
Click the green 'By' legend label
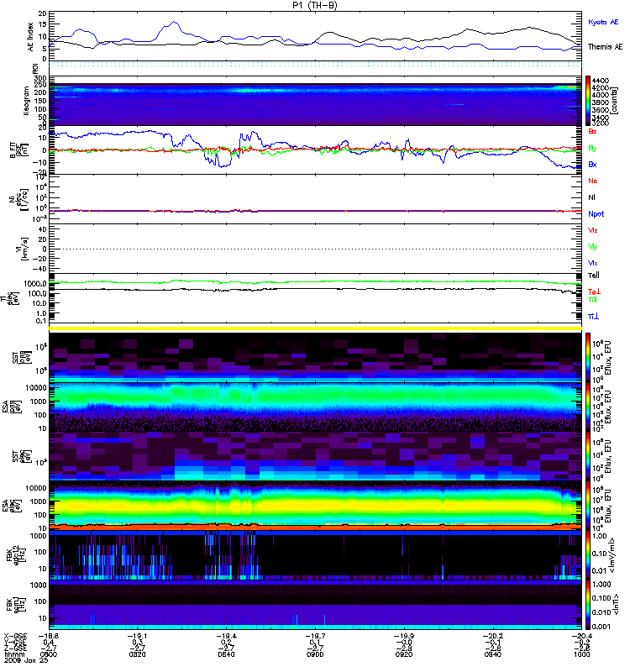tap(592, 148)
